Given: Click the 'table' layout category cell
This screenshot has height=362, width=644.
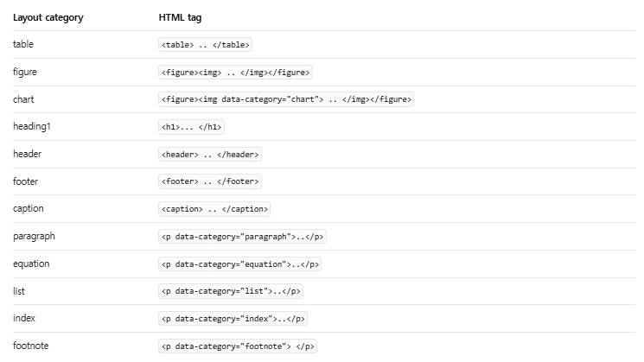Looking at the screenshot, I should [x=23, y=44].
